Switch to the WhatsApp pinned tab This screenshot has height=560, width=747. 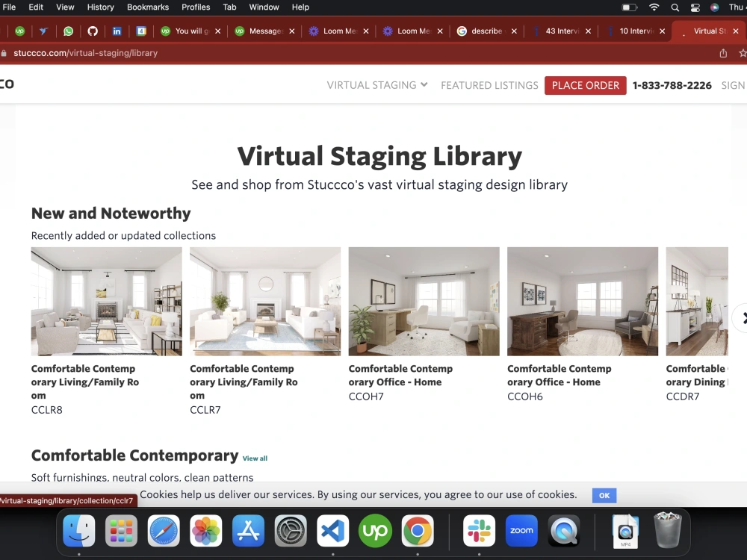point(68,31)
